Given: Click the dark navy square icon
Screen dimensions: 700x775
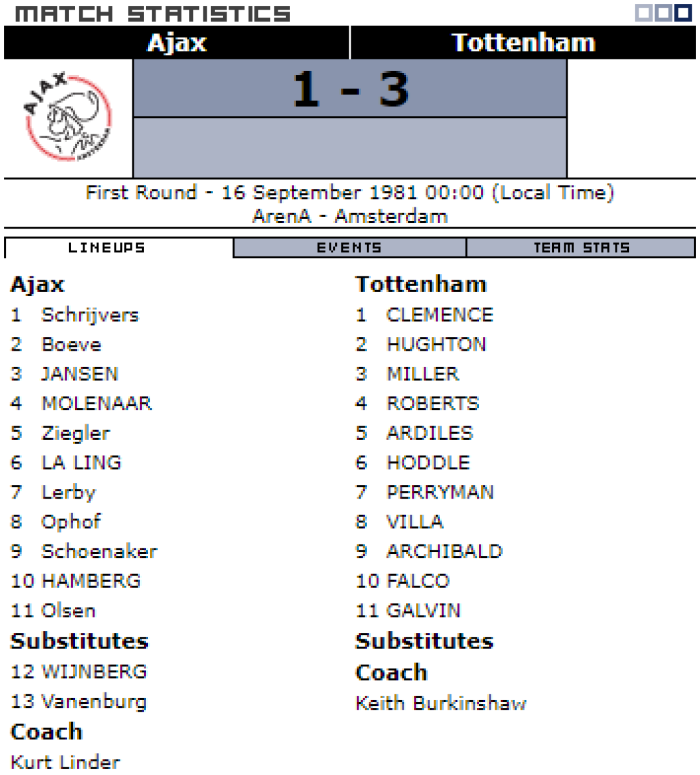Looking at the screenshot, I should coord(683,13).
